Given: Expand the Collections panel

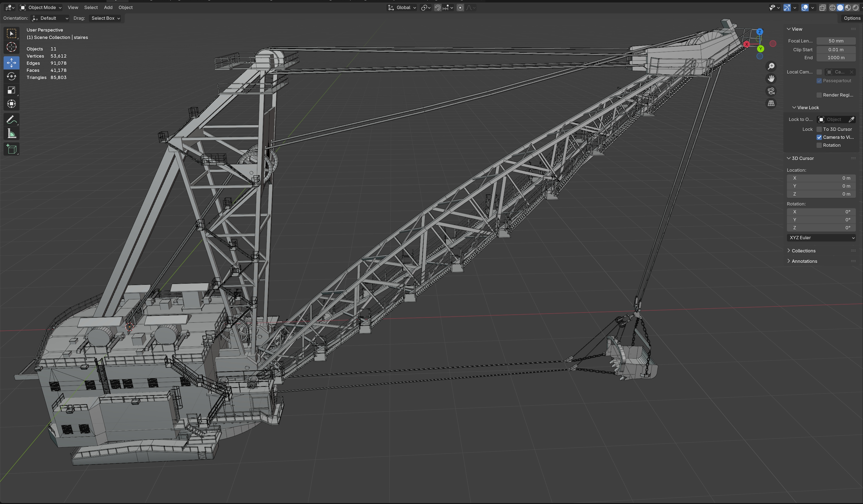Looking at the screenshot, I should coord(803,251).
